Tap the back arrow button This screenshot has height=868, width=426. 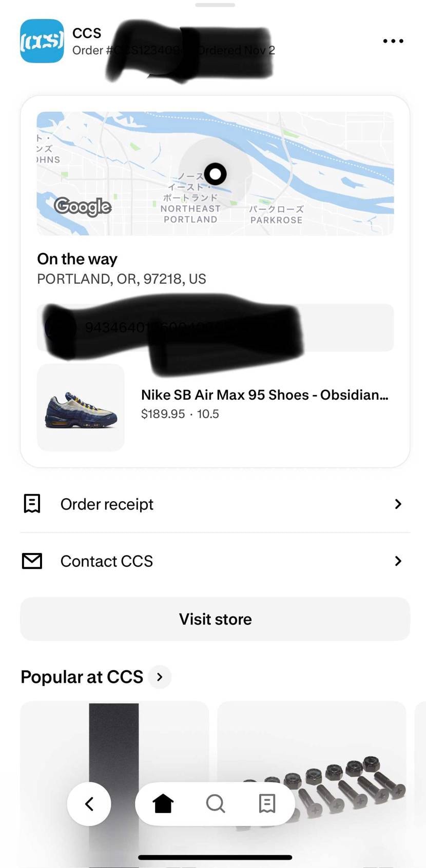tap(89, 803)
